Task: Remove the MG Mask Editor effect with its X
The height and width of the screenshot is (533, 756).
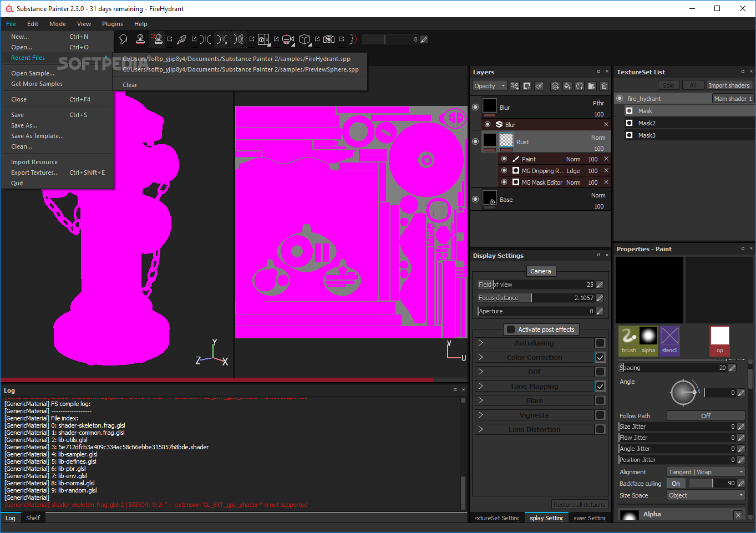Action: coord(606,182)
